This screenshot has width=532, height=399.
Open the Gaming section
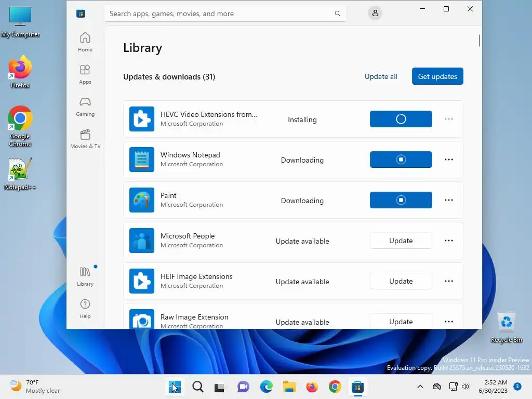(x=85, y=107)
